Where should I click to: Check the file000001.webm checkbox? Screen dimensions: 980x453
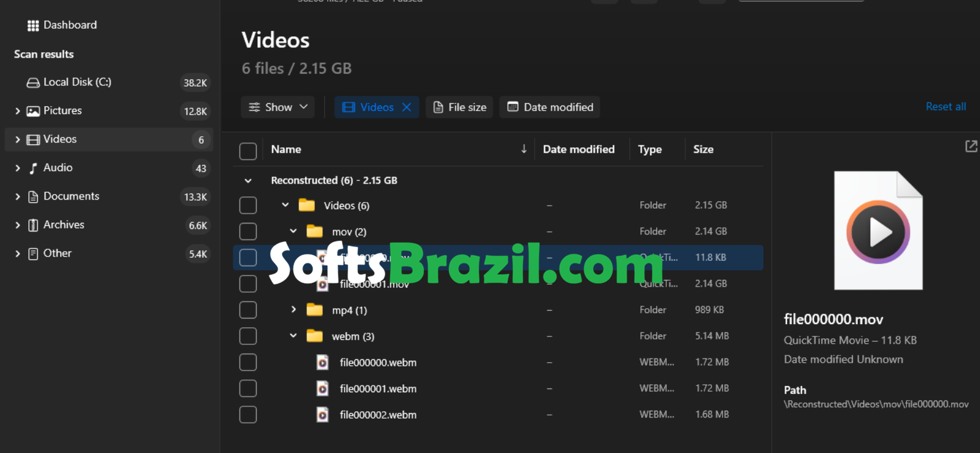248,389
